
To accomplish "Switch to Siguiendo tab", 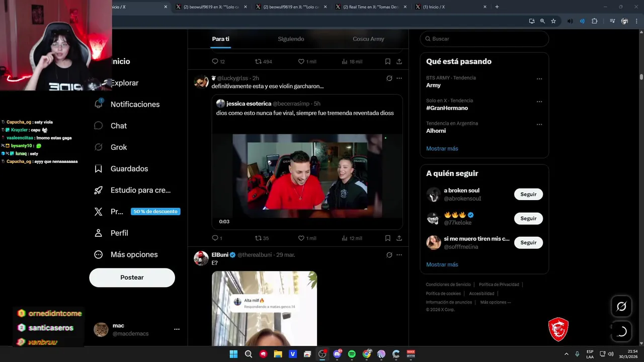I will (291, 39).
